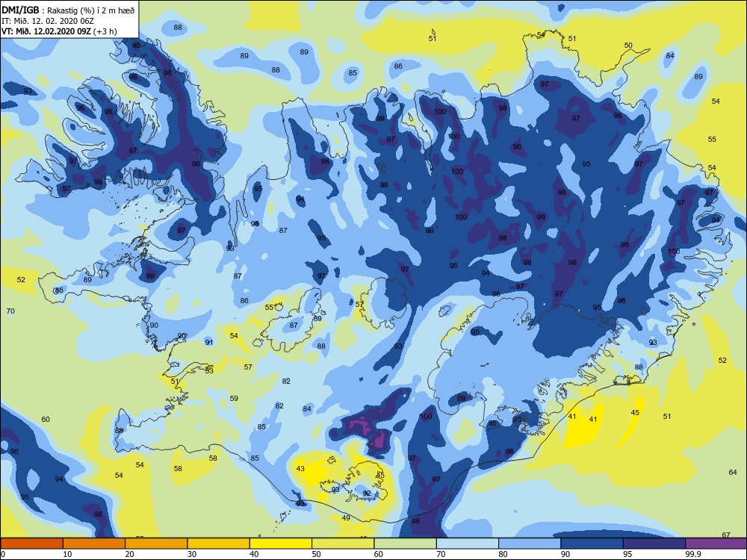Select map humidity value '67'
Screen dimensions: 747x560
pyautogui.click(x=726, y=535)
